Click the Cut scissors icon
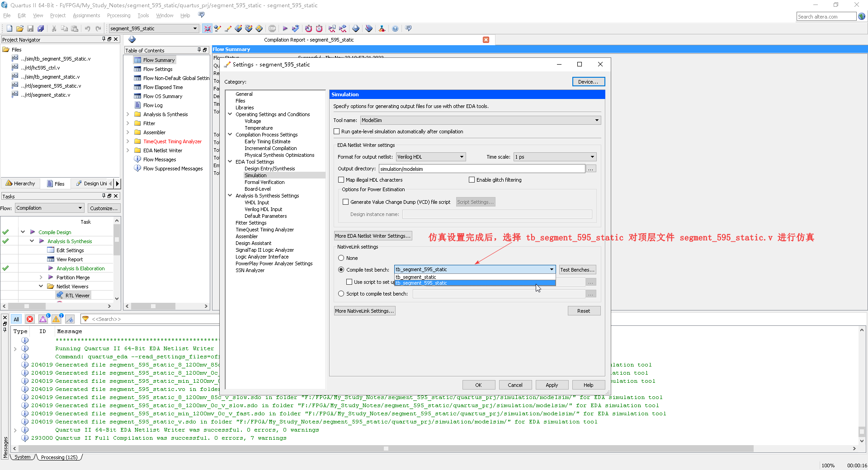The width and height of the screenshot is (868, 470). (54, 28)
